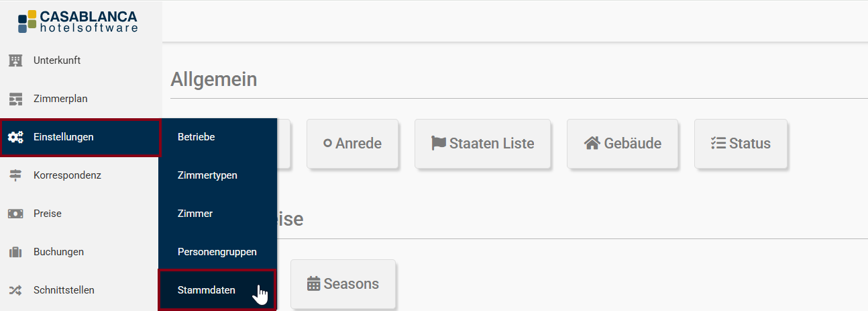Open the Staaten Liste button

point(483,144)
